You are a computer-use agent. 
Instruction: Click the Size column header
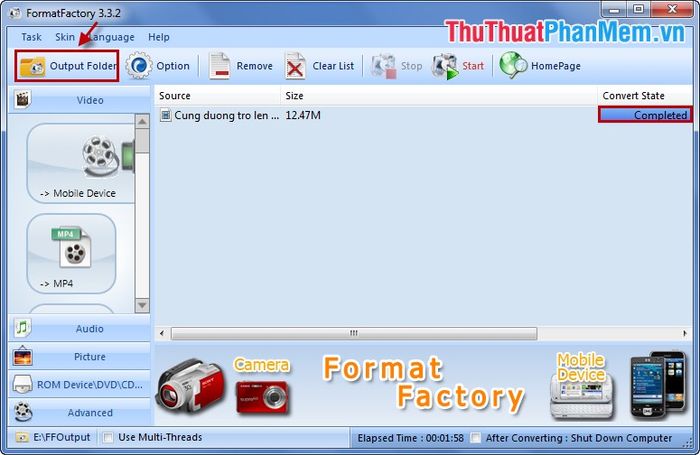tap(439, 96)
